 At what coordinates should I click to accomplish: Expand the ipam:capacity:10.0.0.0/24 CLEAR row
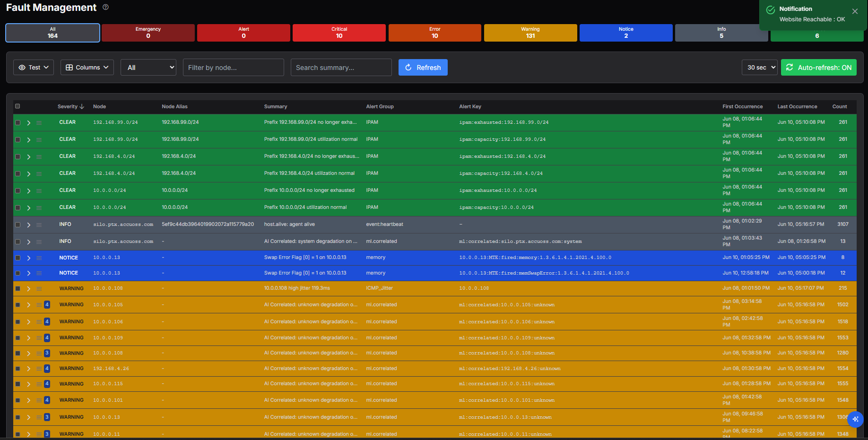tap(28, 208)
